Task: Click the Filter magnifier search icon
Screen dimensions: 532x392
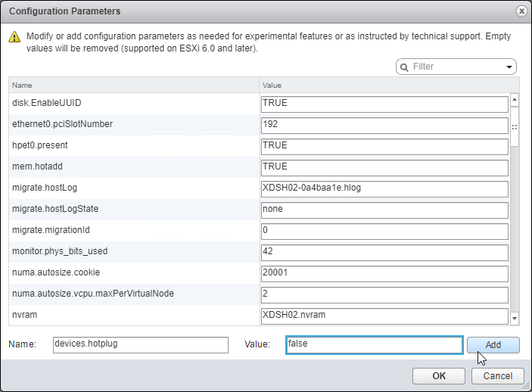Action: pyautogui.click(x=404, y=67)
